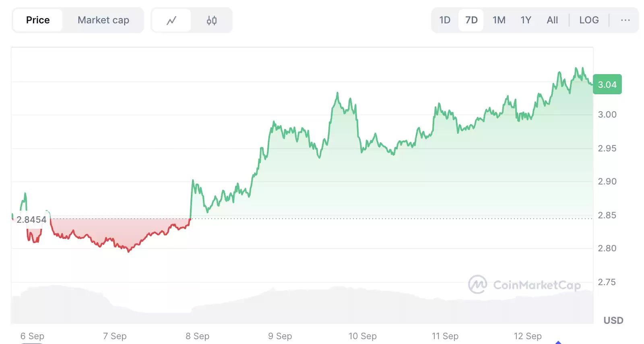Select the line chart icon
The height and width of the screenshot is (344, 644).
coord(171,20)
